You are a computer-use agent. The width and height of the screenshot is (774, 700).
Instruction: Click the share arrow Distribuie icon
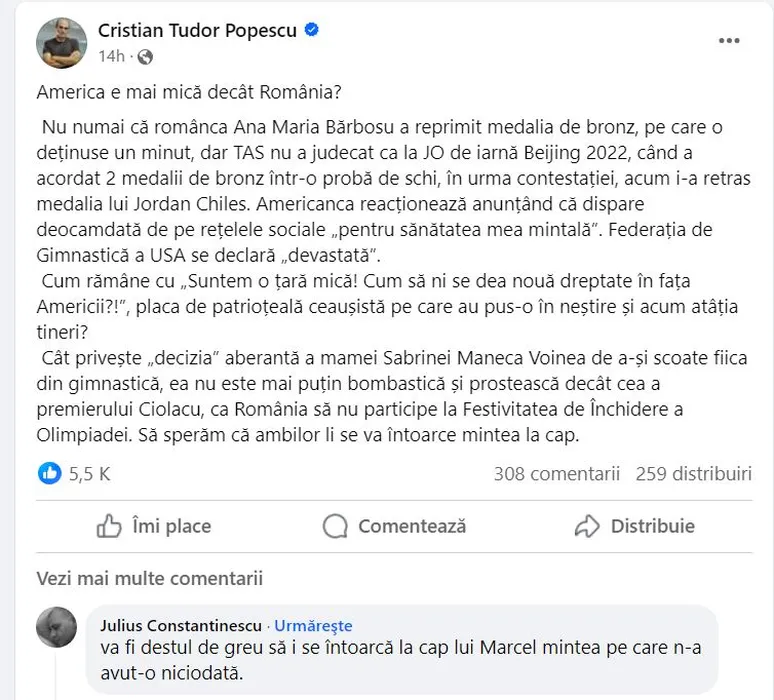tap(587, 526)
